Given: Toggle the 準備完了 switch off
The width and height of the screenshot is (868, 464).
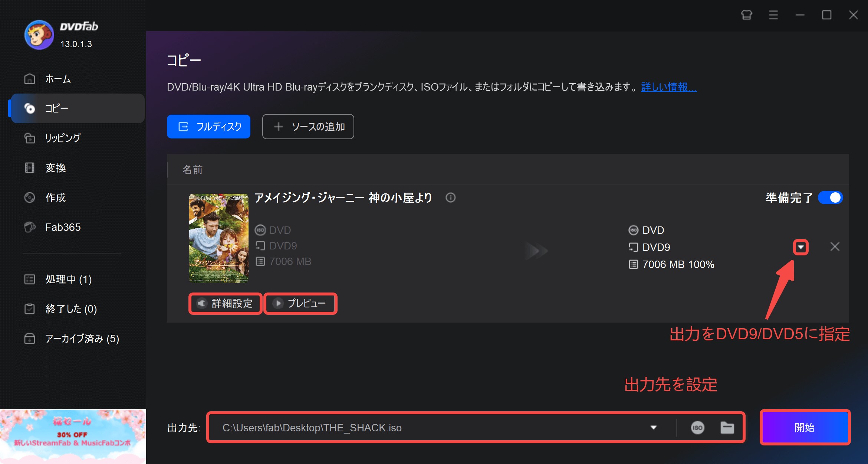Looking at the screenshot, I should click(x=830, y=197).
